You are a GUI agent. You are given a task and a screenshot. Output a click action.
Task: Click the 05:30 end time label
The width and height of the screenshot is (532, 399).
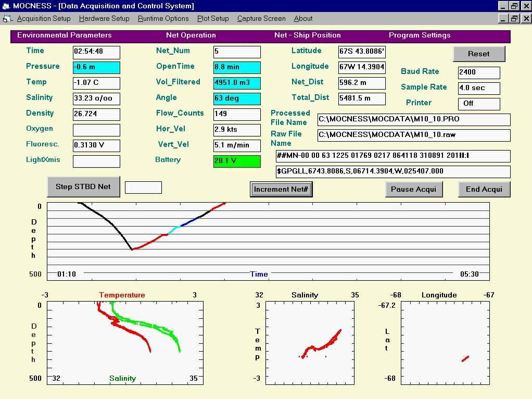point(469,274)
